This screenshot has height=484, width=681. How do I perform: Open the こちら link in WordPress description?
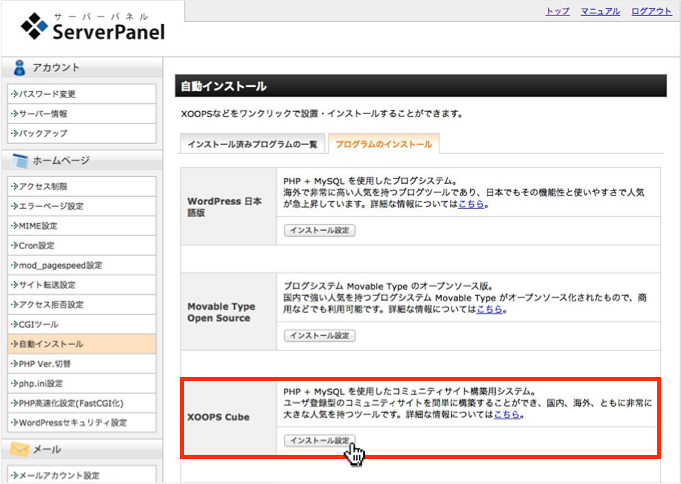(x=471, y=204)
